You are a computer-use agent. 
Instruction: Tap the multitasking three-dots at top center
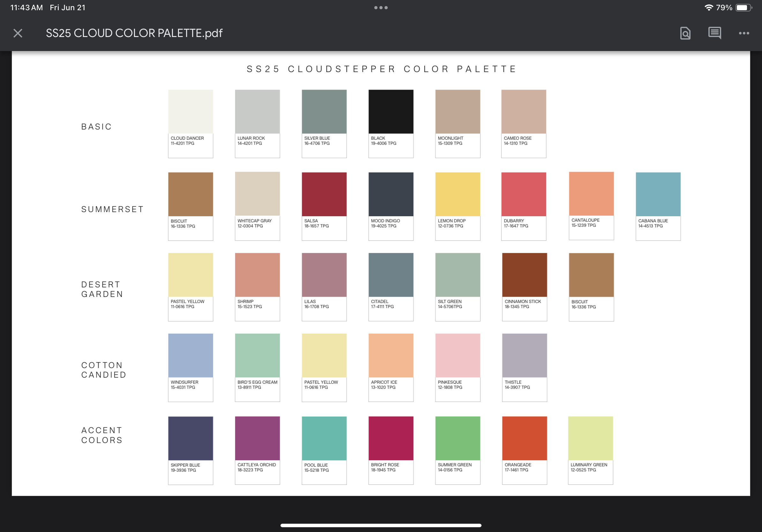(381, 8)
